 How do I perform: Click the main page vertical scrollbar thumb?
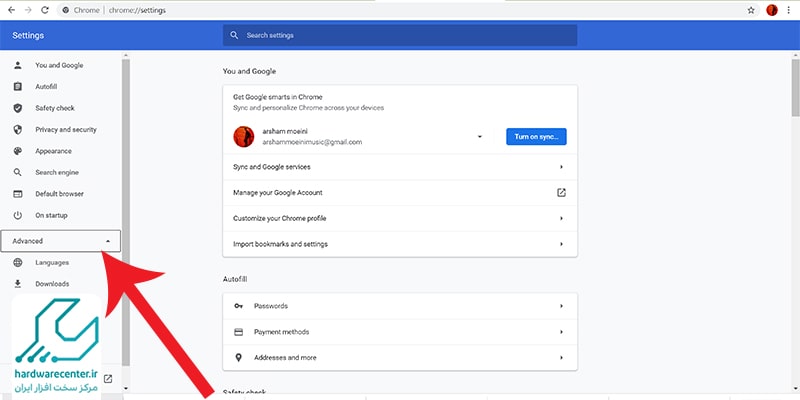(x=795, y=87)
